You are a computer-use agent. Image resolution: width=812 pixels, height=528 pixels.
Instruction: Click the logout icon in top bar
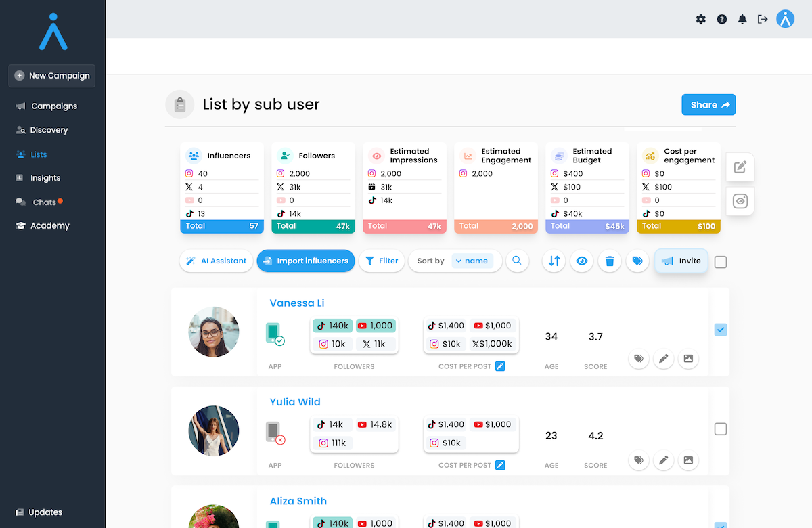click(763, 19)
